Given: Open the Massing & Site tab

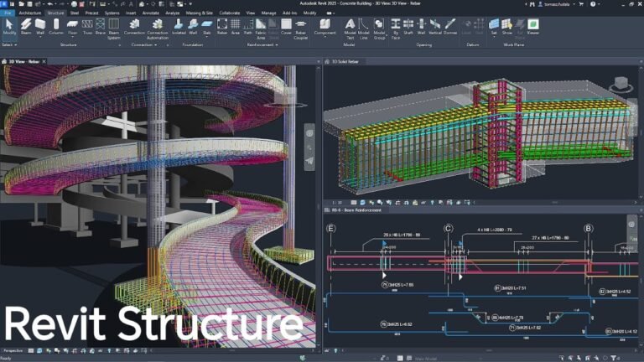Looking at the screenshot, I should [x=200, y=13].
